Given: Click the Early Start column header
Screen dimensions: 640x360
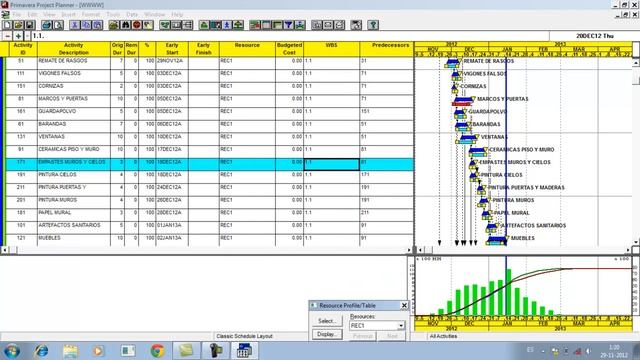Looking at the screenshot, I should click(x=172, y=49).
